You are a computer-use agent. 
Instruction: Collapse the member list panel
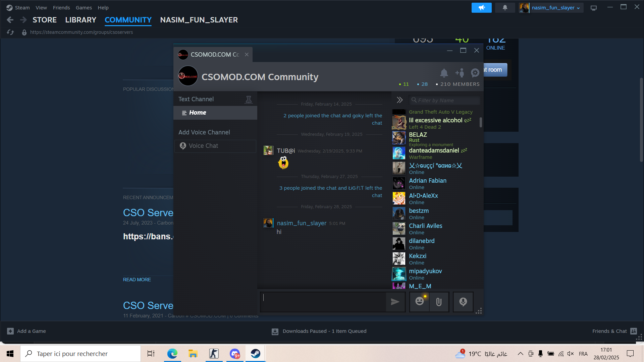pos(399,100)
